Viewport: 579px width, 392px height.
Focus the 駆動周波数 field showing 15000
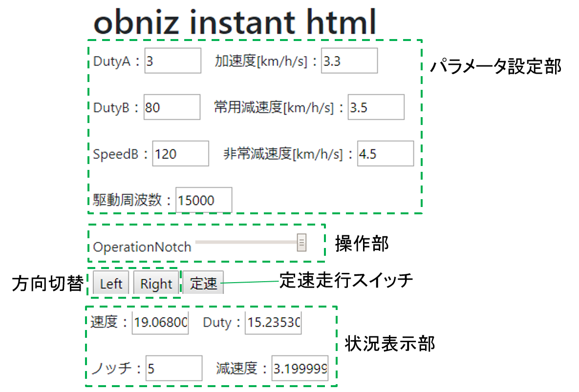click(x=204, y=200)
